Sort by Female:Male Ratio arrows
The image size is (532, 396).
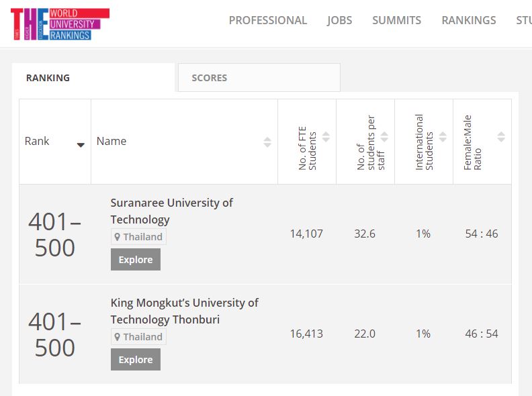point(501,137)
